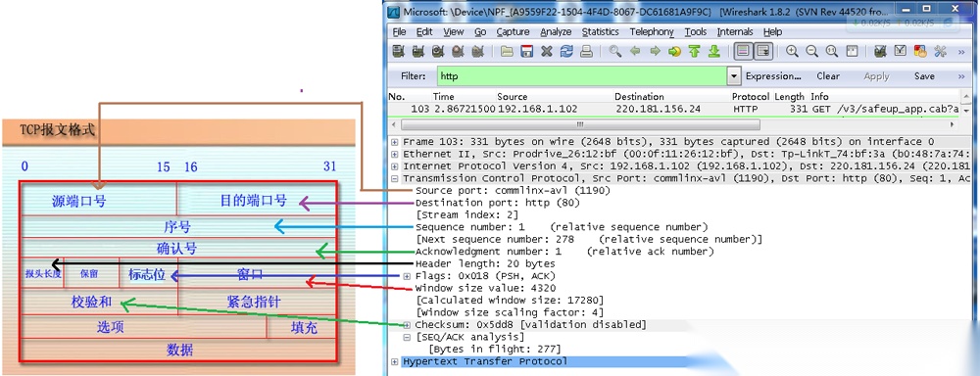Edit capture filters toolbar icon

(880, 51)
